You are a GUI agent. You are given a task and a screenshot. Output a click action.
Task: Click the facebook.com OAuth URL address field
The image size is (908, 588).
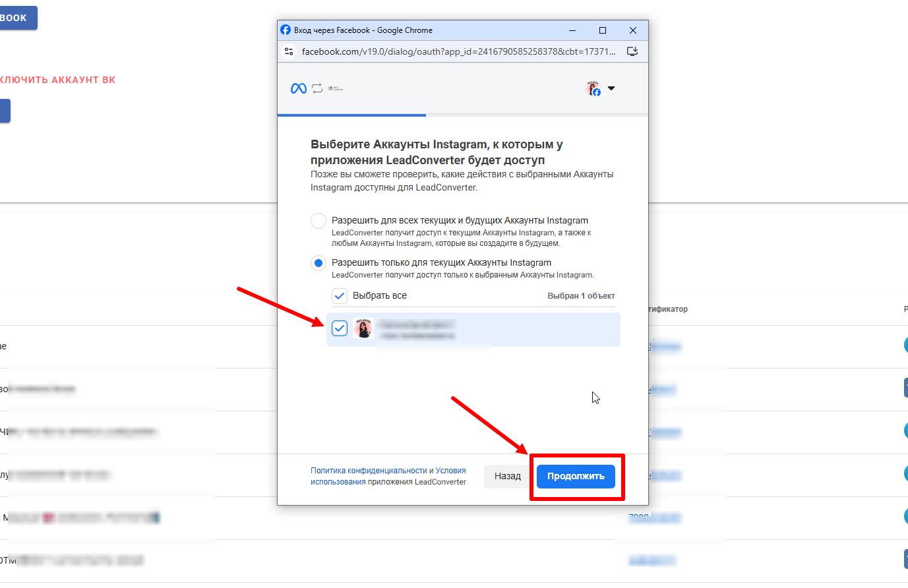(x=458, y=51)
